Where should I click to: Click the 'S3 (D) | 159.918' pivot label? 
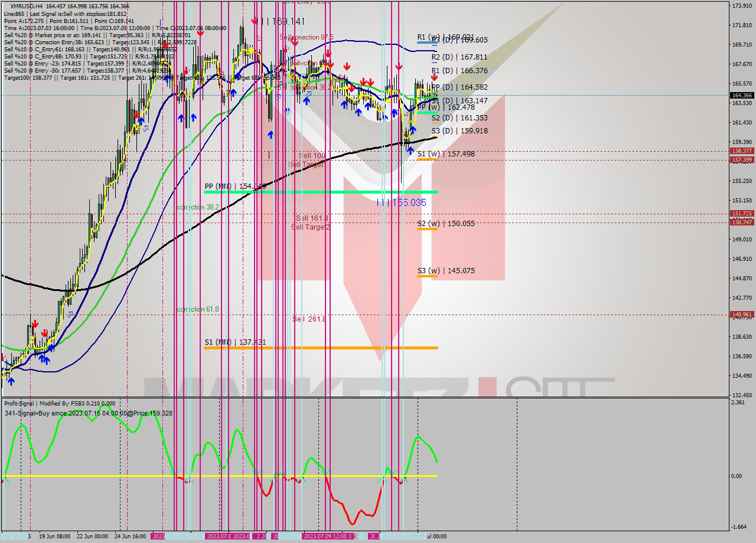[x=460, y=131]
